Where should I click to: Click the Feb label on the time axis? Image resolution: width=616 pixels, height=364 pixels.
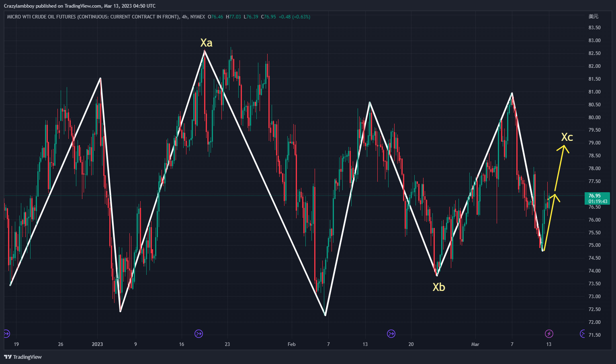pyautogui.click(x=292, y=344)
